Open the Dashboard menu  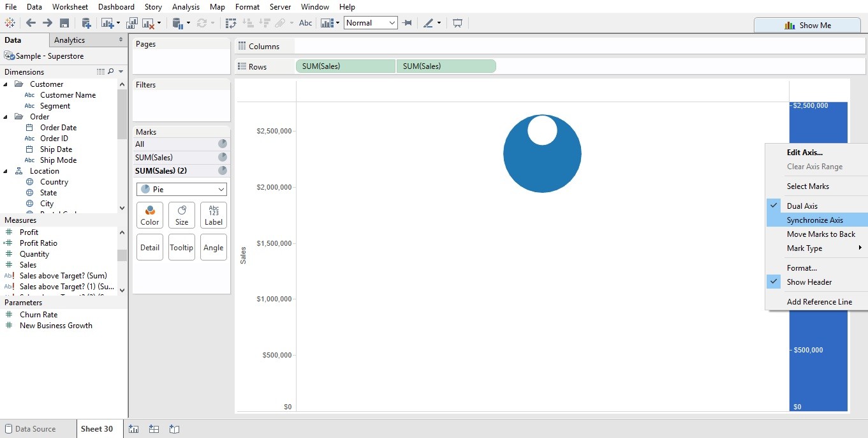click(x=116, y=7)
